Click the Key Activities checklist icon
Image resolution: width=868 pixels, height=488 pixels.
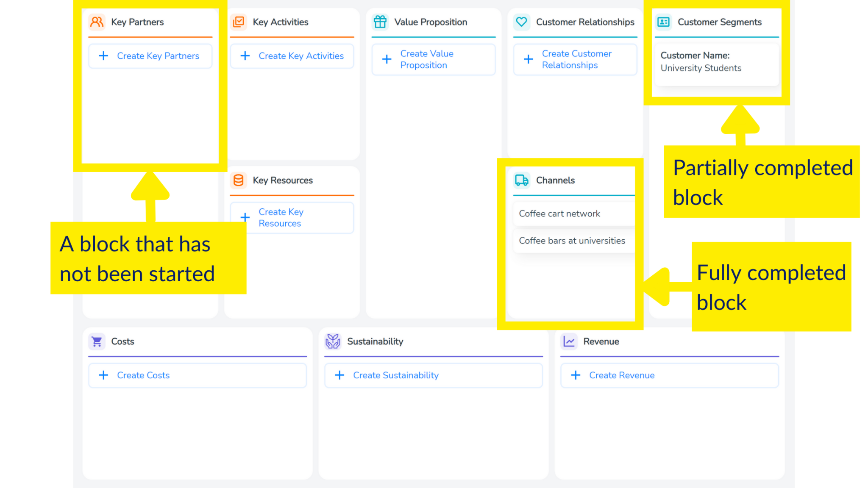[239, 22]
